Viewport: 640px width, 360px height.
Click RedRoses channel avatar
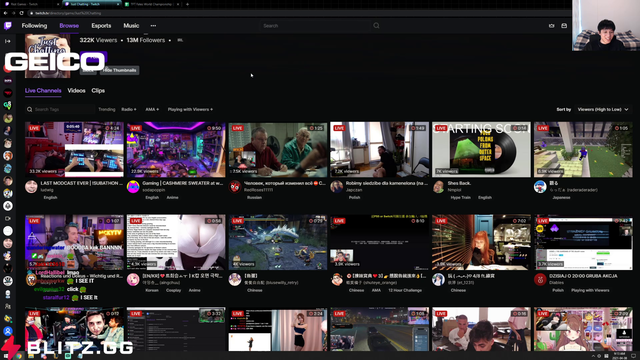coord(235,187)
